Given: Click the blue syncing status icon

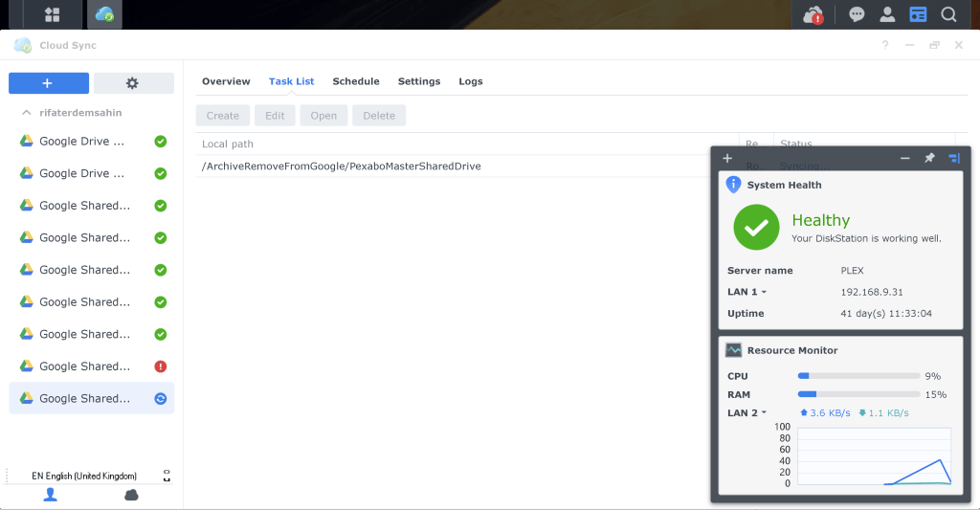Looking at the screenshot, I should 161,399.
